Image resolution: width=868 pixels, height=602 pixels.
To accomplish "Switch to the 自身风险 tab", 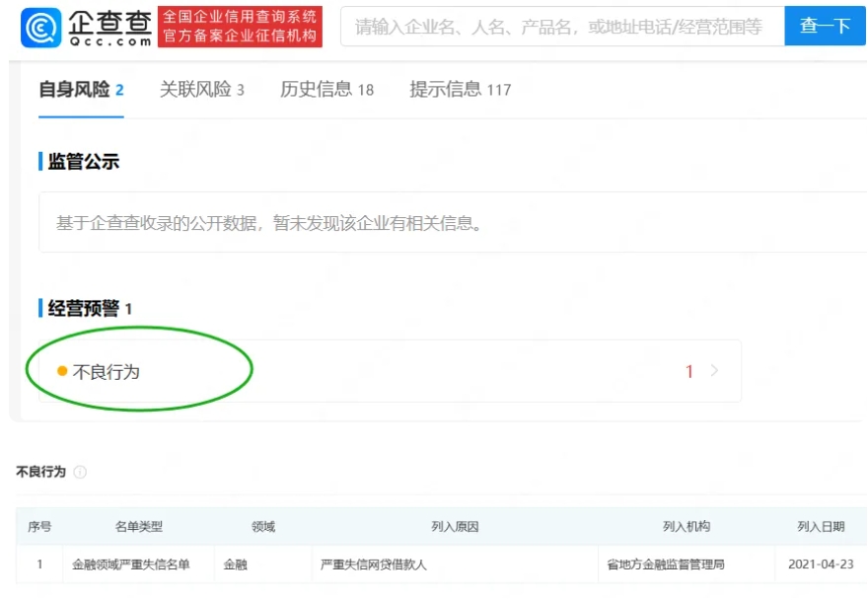I will pos(81,90).
